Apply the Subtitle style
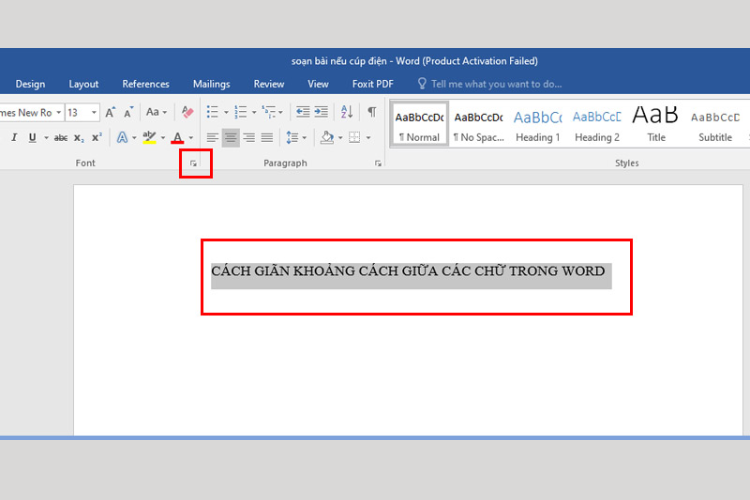750x500 pixels. (x=715, y=124)
